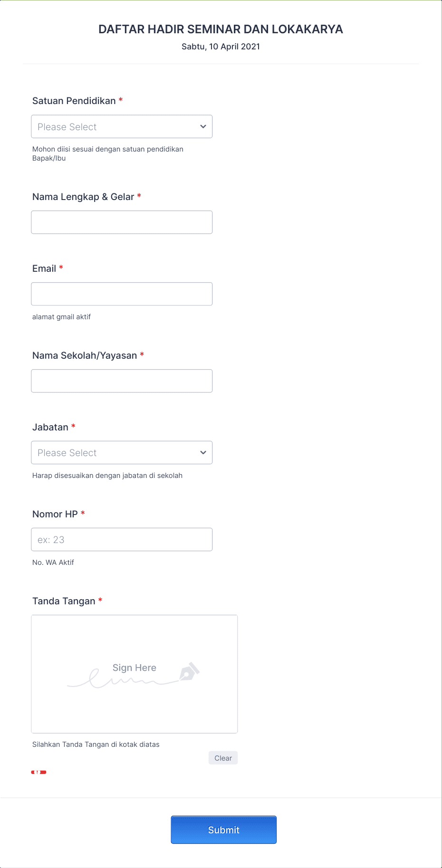Expand the Please Select list under Satuan Pendidikan

(x=122, y=126)
